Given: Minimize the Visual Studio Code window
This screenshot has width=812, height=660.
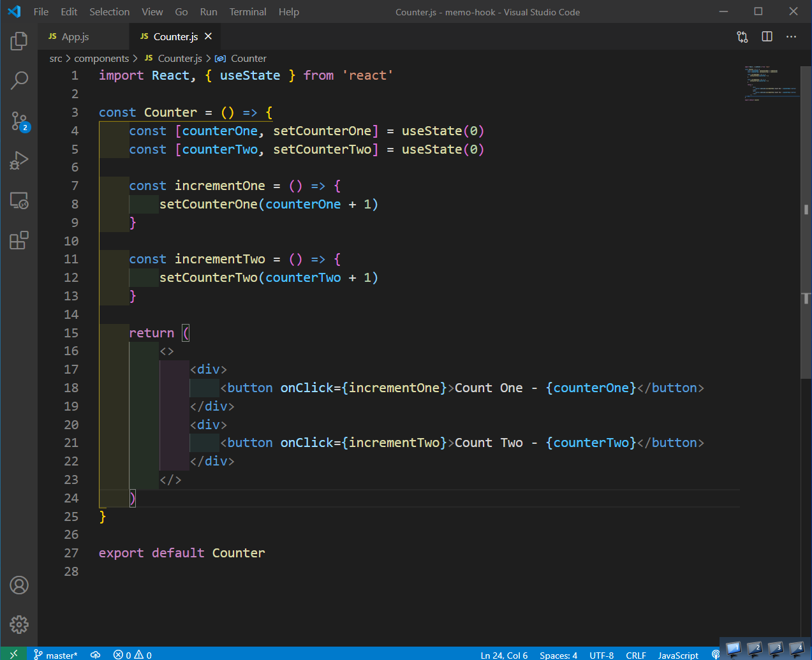Looking at the screenshot, I should tap(724, 11).
